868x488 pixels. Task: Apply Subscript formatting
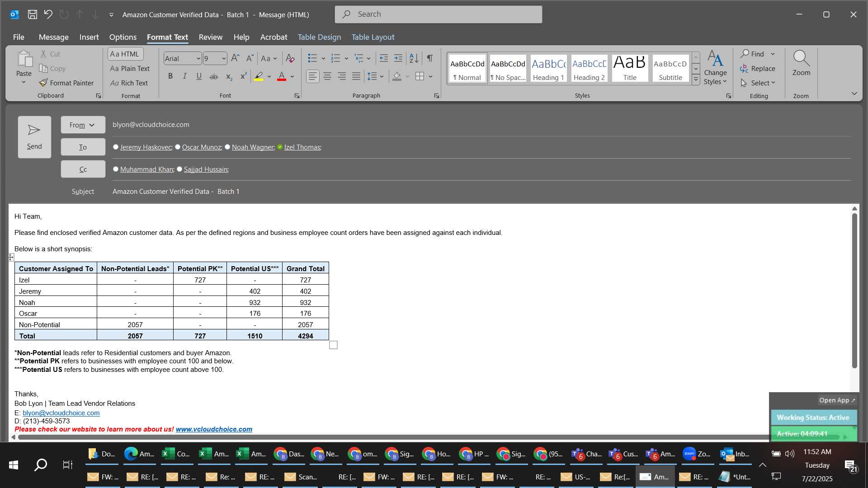pyautogui.click(x=229, y=76)
